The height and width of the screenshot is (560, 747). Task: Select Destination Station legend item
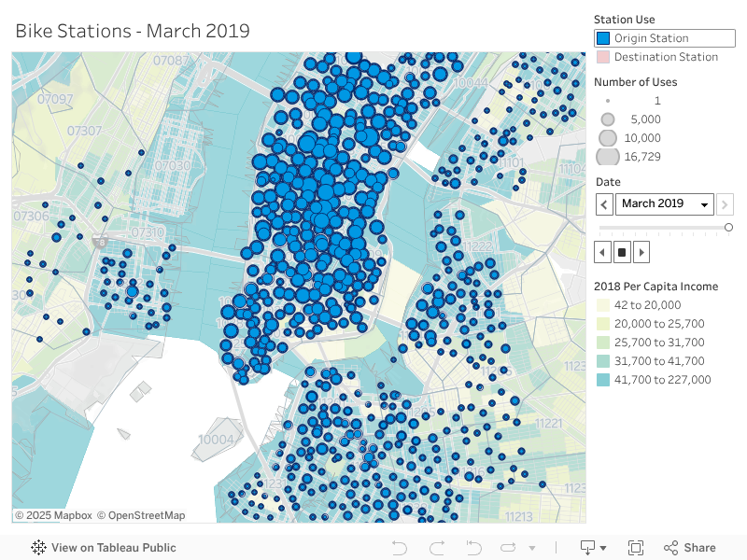tap(666, 57)
